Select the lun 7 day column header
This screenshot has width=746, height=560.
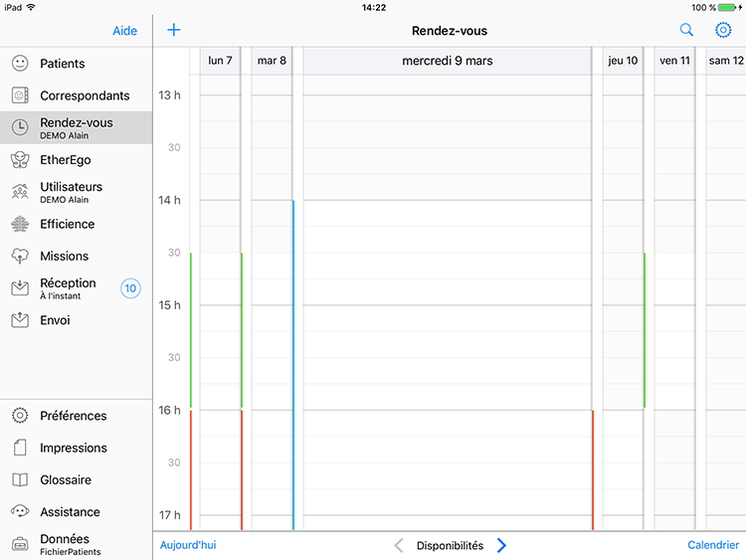220,61
